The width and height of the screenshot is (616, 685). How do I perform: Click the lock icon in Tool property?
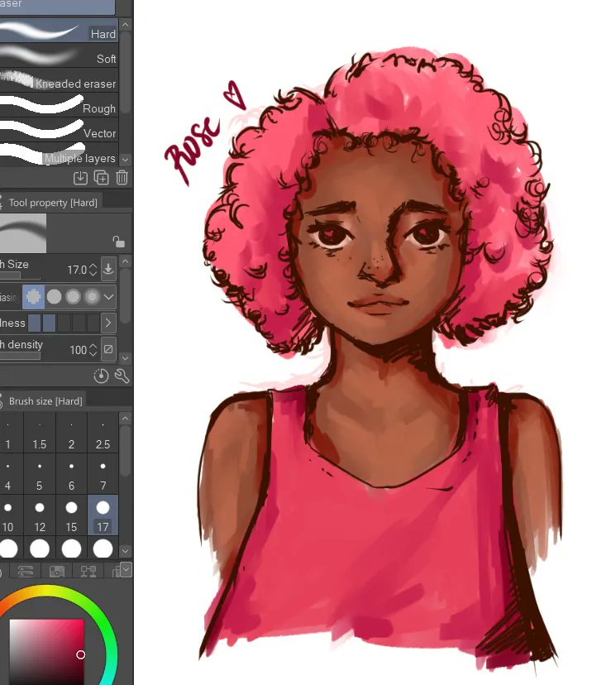118,242
